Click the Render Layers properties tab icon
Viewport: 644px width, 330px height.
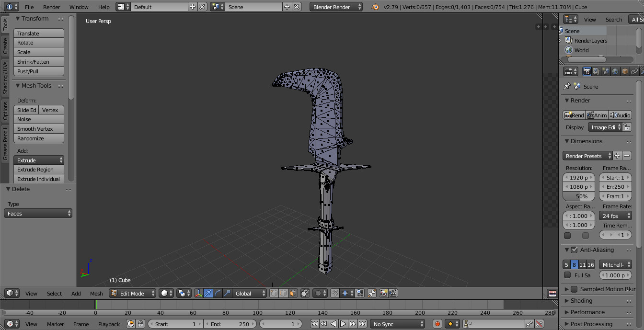point(596,71)
